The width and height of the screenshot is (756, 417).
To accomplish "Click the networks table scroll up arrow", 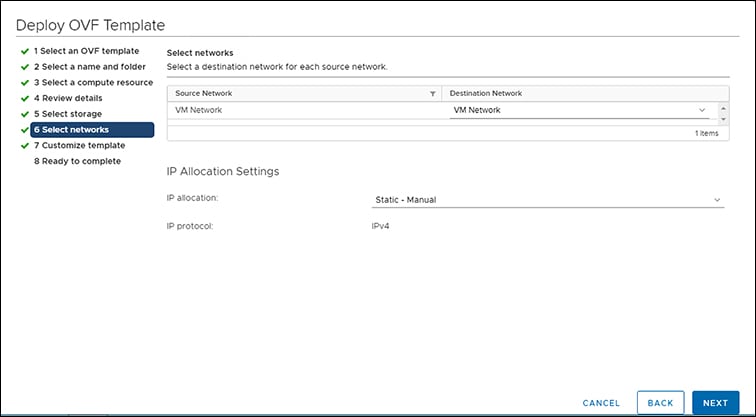I will coord(723,108).
